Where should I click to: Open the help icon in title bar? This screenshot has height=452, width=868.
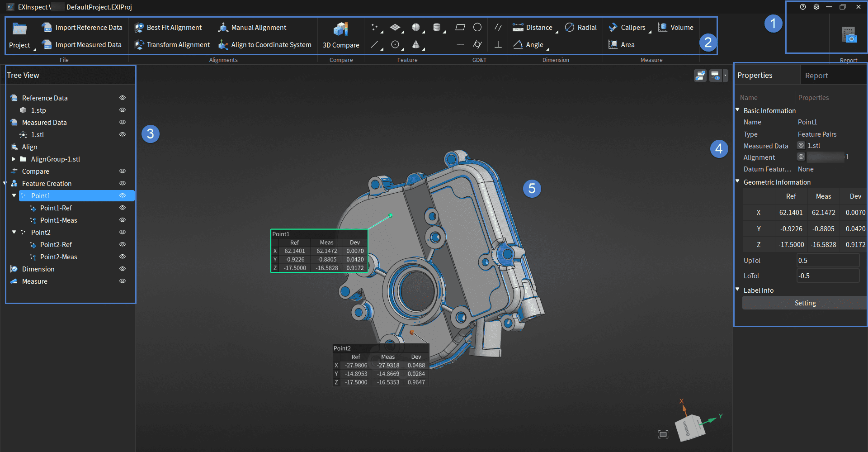point(803,7)
